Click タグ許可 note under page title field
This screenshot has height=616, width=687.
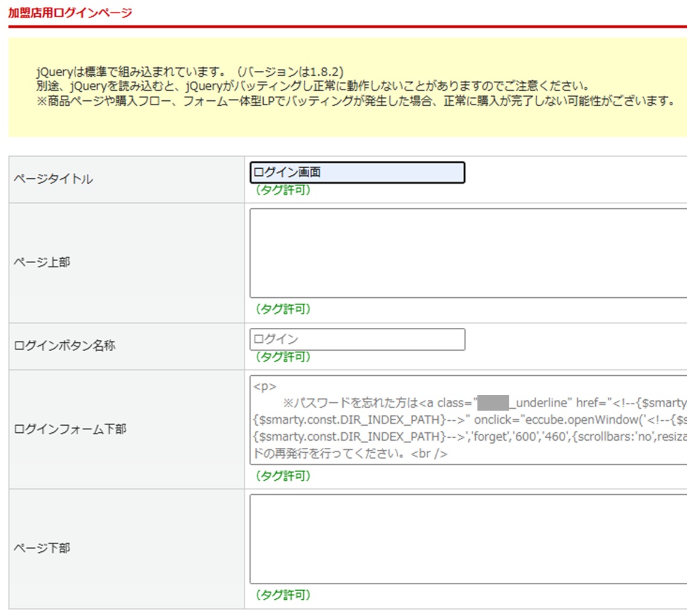click(x=282, y=190)
